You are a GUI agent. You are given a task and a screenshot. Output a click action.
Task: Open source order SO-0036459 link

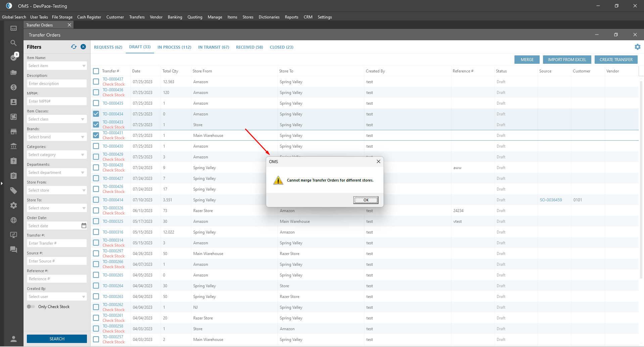551,200
